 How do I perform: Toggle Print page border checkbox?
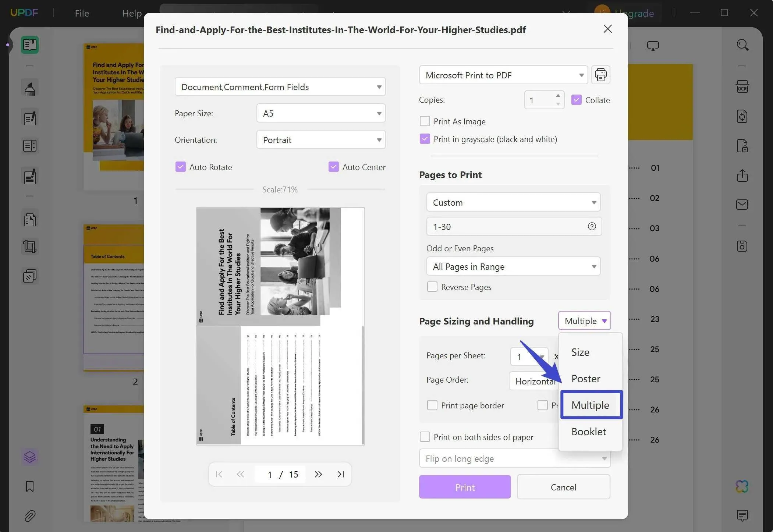click(432, 405)
